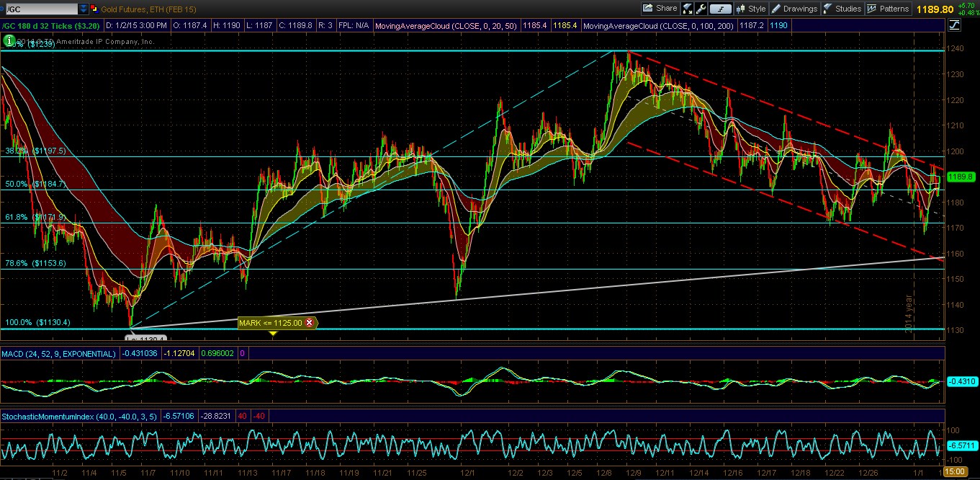Open the Studies menu
Viewport: 980px width, 480px height.
[x=842, y=9]
